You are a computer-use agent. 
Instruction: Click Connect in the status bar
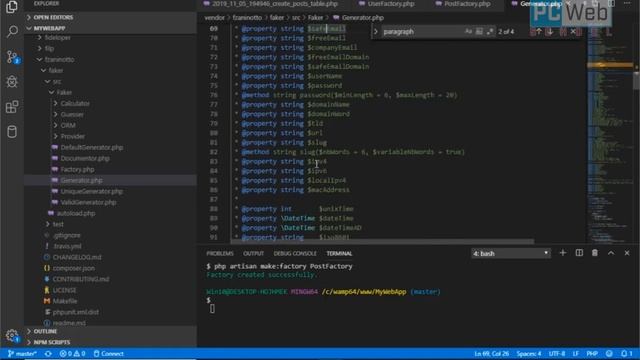[109, 353]
